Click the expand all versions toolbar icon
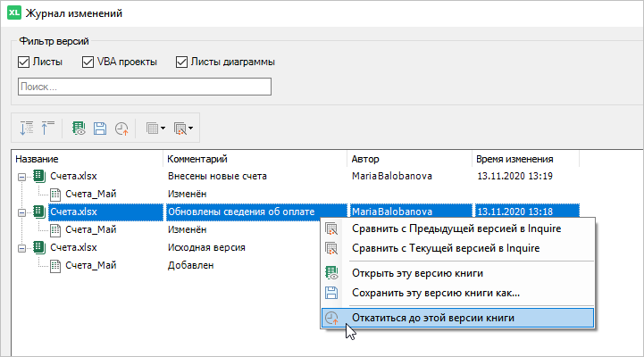The image size is (644, 357). [27, 129]
